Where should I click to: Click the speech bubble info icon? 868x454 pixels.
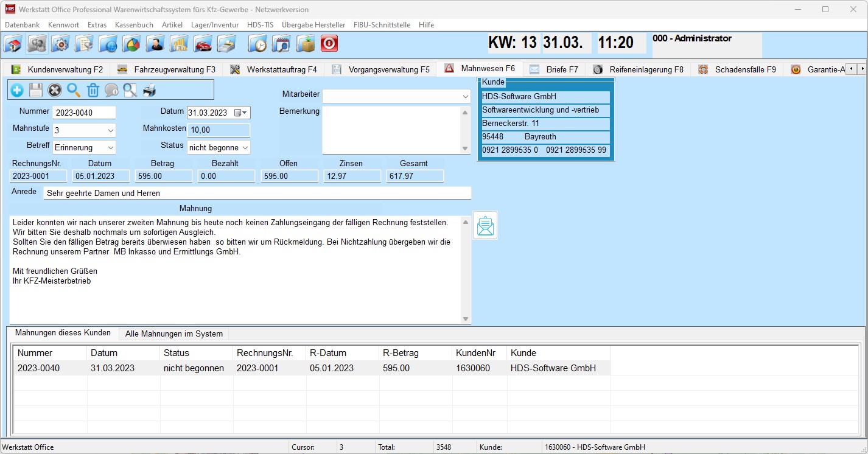111,91
